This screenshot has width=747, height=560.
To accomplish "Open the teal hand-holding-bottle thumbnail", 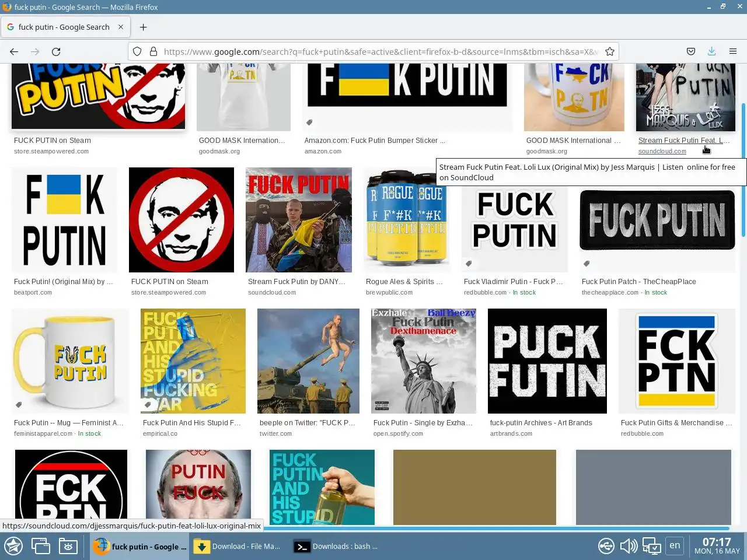I will [x=322, y=487].
